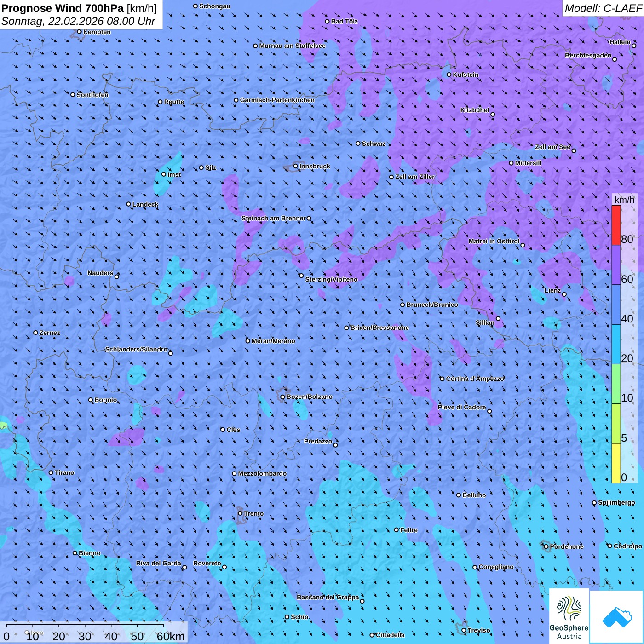Select the yellow 0 km/h legend color
The image size is (644, 644).
click(616, 463)
